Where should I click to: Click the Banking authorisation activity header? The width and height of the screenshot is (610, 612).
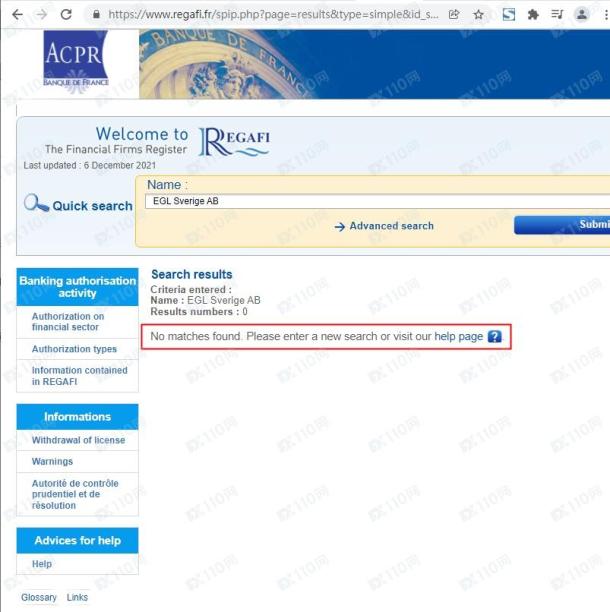click(77, 287)
